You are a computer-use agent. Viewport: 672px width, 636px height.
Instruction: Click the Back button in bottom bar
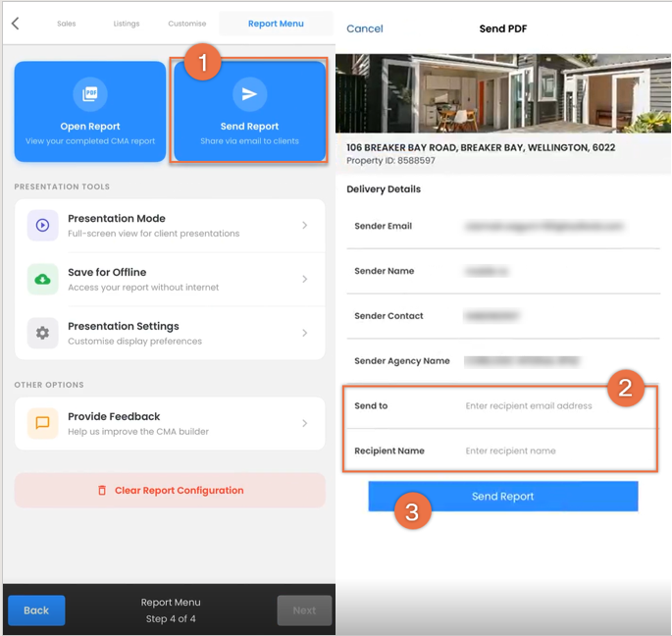36,610
